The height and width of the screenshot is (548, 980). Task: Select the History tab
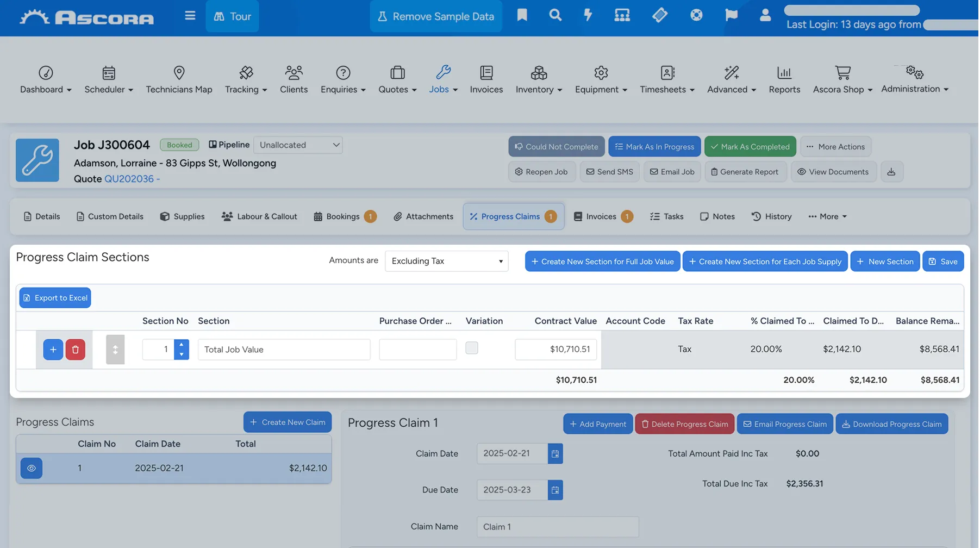[x=772, y=216]
